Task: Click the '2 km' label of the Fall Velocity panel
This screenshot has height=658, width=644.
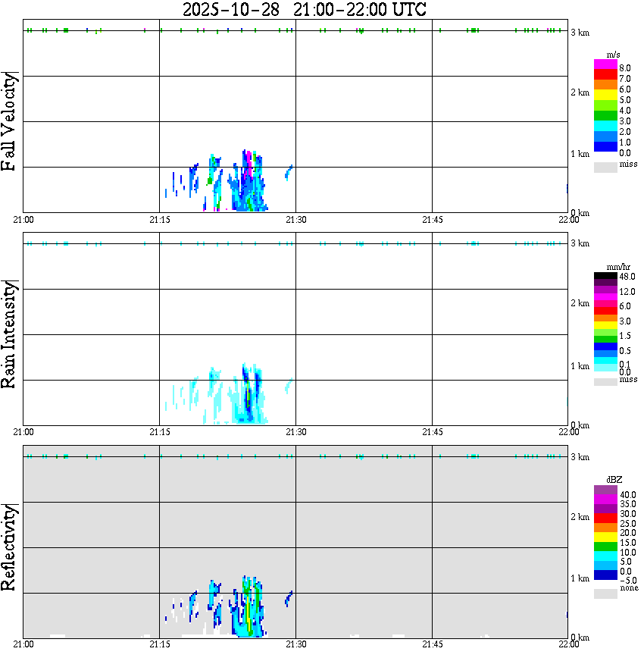Action: 580,92
